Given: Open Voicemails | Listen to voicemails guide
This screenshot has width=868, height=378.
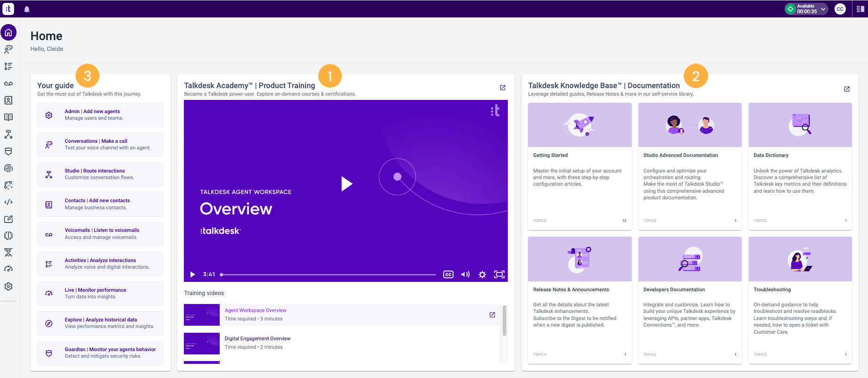Looking at the screenshot, I should 100,234.
